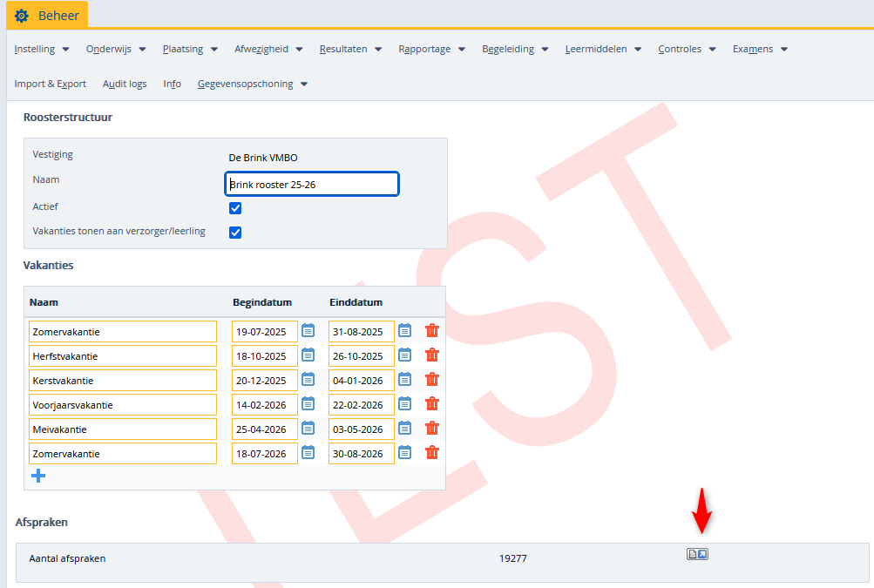
Task: Expand the Resultaten menu
Action: (350, 49)
